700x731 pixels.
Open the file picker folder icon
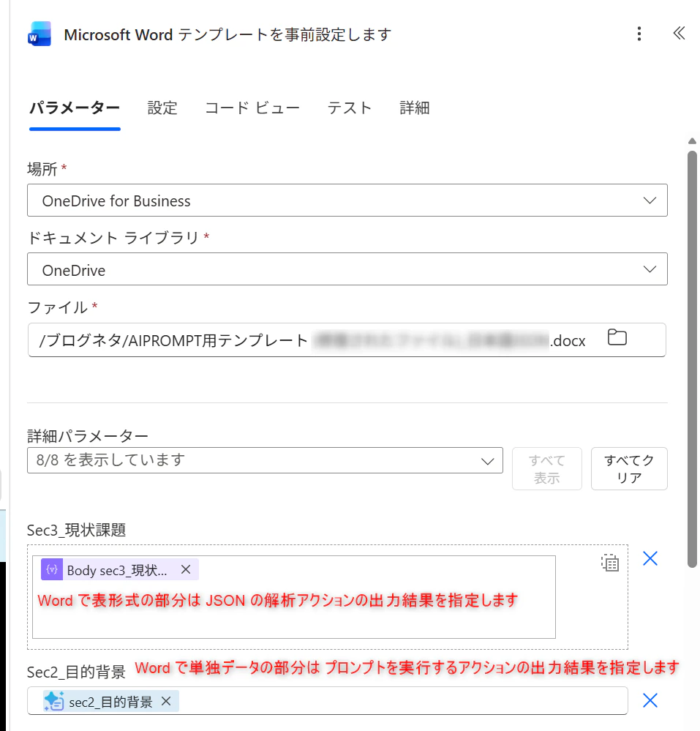pyautogui.click(x=617, y=337)
